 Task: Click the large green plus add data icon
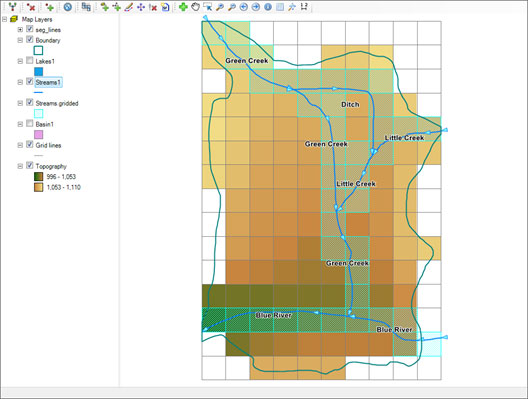183,7
